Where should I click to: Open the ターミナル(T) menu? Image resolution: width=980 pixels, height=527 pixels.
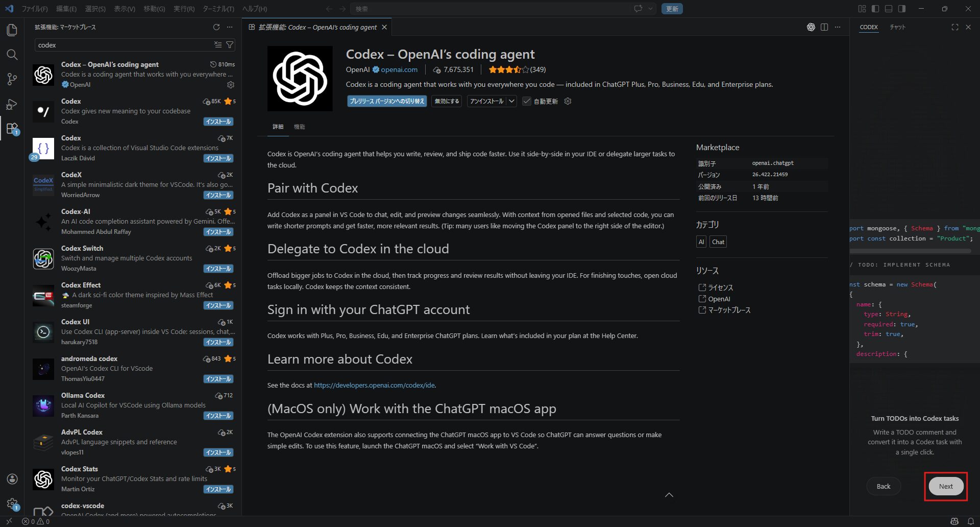coord(218,9)
